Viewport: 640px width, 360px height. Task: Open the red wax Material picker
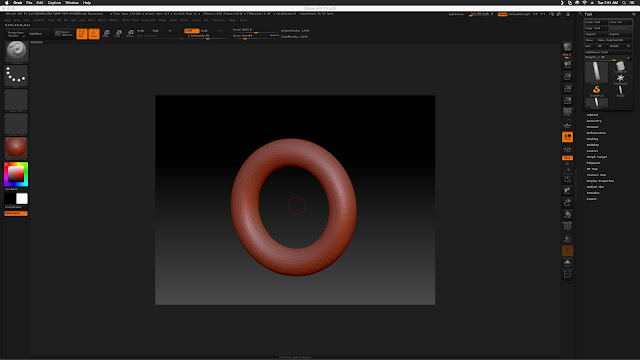click(x=16, y=148)
